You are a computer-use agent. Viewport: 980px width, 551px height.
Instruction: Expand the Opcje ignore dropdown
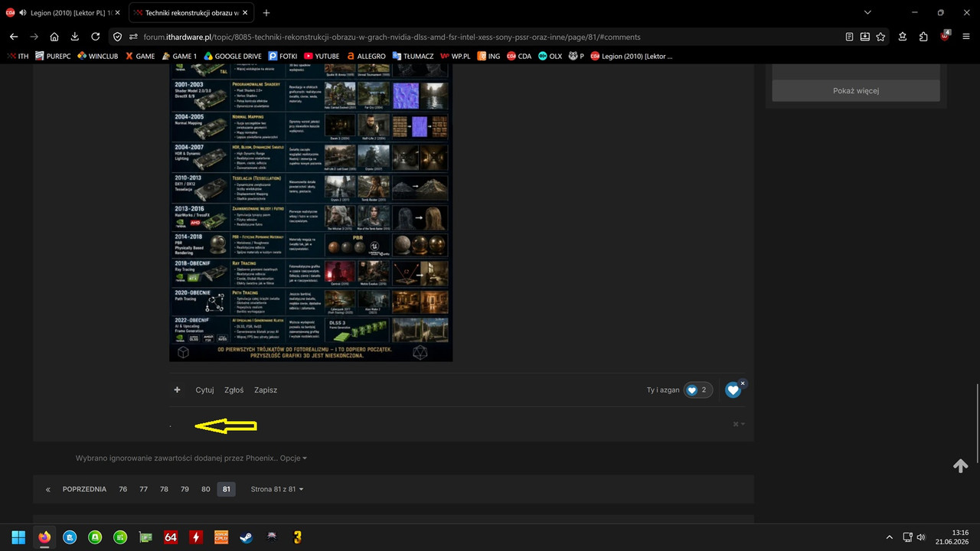[293, 458]
